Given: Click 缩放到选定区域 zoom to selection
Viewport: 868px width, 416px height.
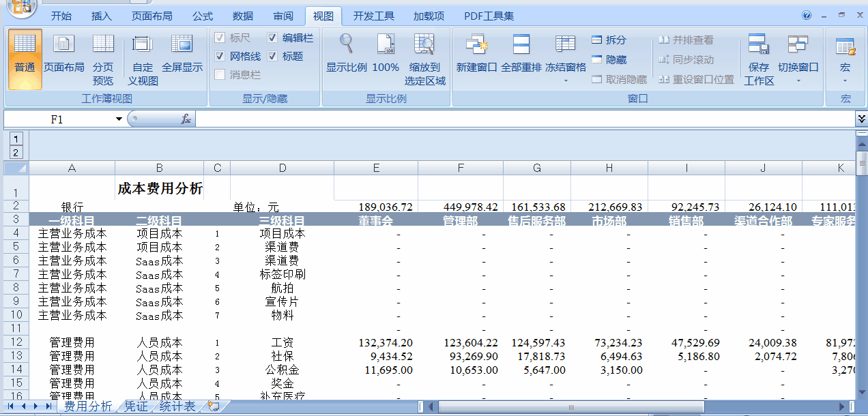Looking at the screenshot, I should pyautogui.click(x=424, y=59).
